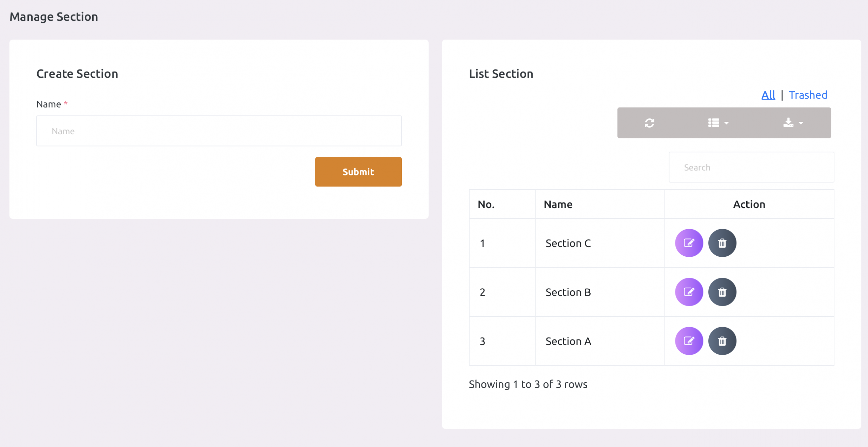Click the table Search box
This screenshot has width=868, height=447.
(751, 167)
